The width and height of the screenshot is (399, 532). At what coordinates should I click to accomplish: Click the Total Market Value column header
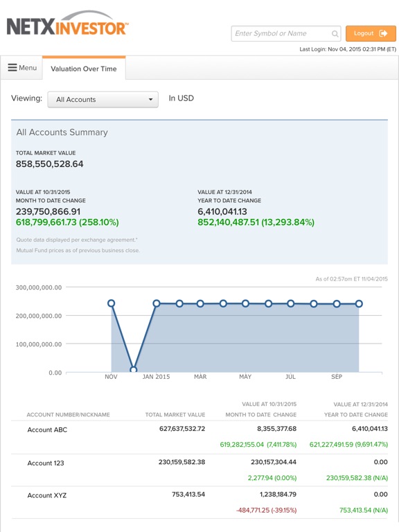click(175, 415)
